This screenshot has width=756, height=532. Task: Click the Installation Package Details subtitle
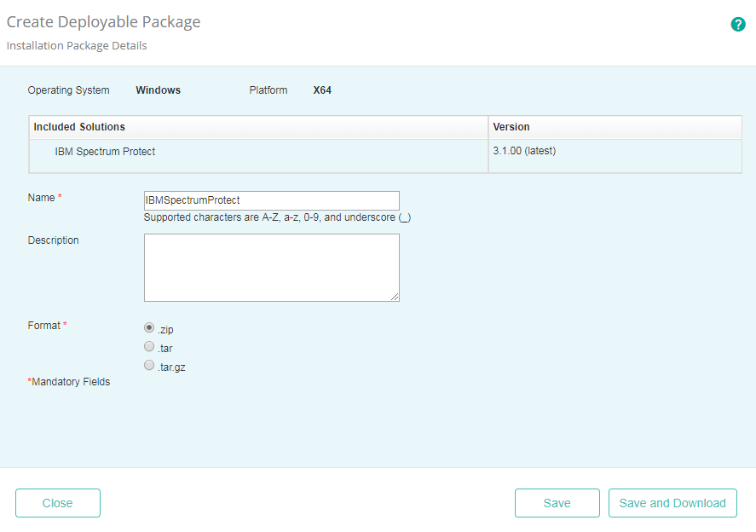(x=76, y=45)
